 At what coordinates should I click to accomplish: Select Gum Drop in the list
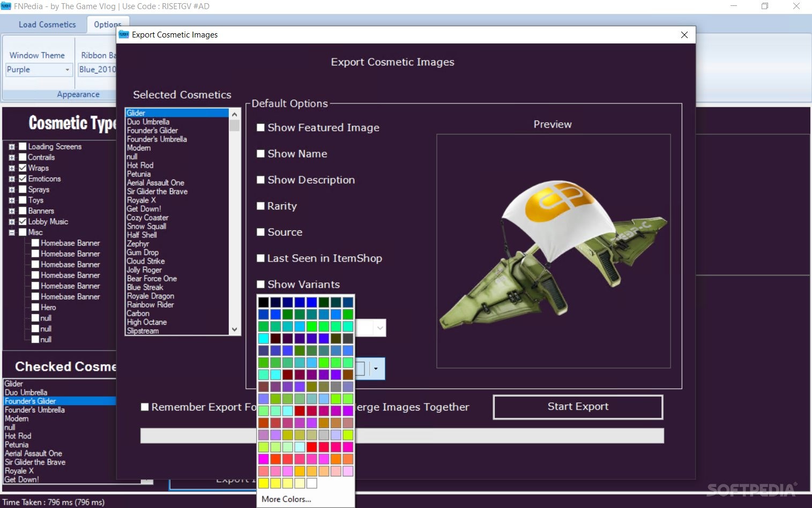coord(143,252)
